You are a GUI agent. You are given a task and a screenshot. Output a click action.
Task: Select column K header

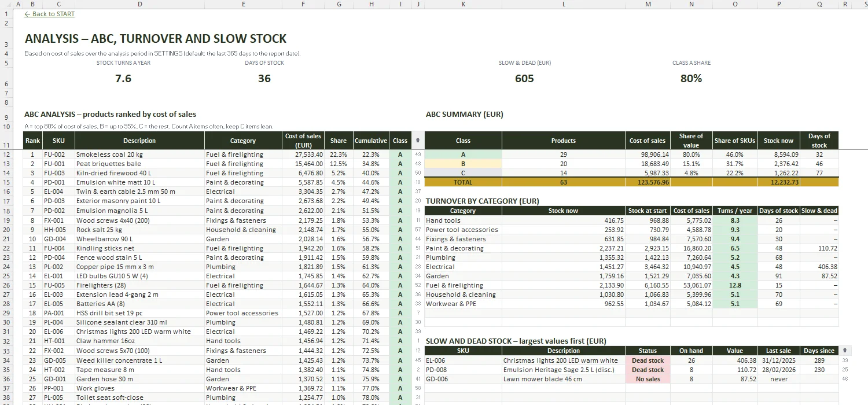point(463,4)
